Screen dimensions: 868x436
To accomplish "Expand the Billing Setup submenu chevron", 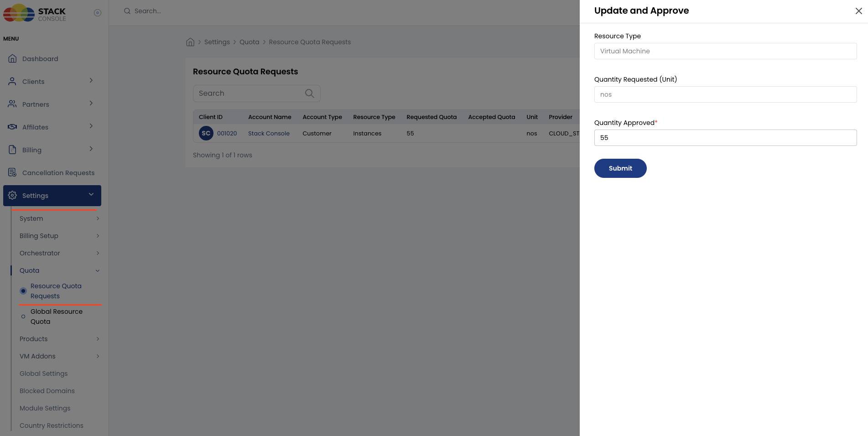I will [98, 236].
